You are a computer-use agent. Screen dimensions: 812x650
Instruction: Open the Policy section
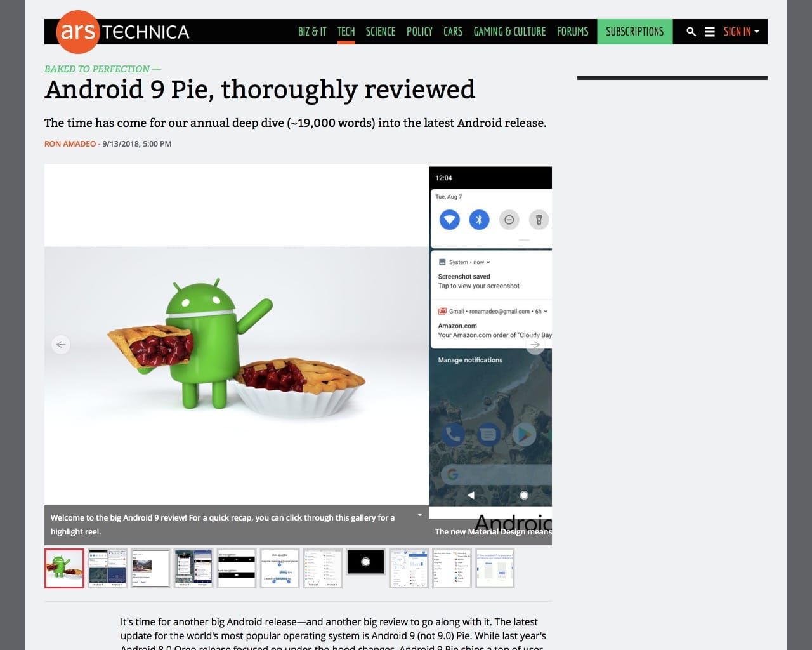(419, 32)
